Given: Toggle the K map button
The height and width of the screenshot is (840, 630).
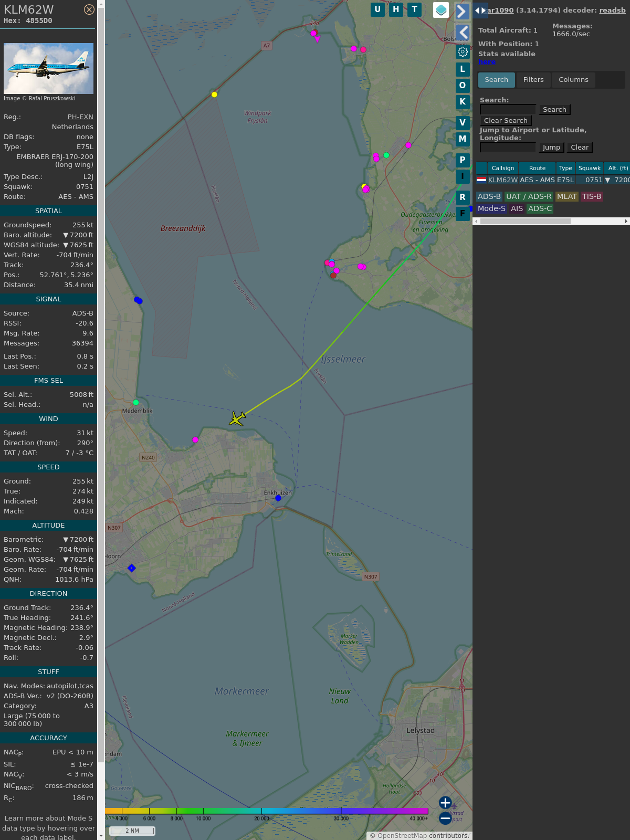Looking at the screenshot, I should [463, 102].
